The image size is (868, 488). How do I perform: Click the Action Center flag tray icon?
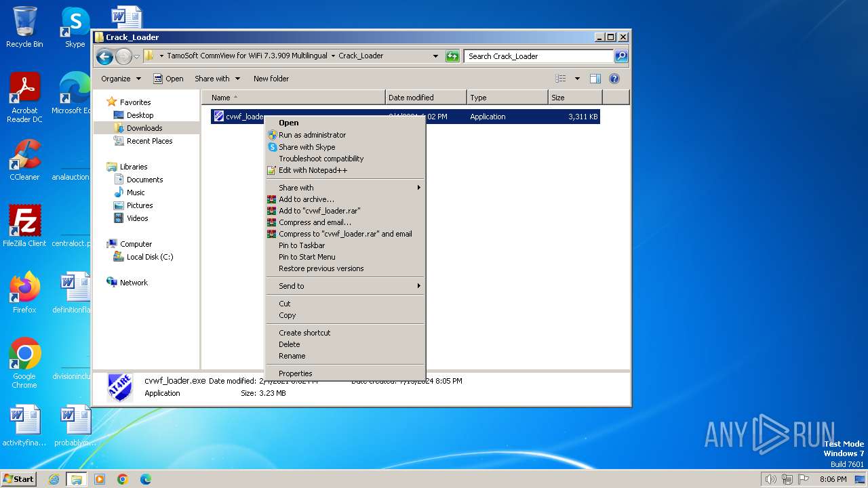click(804, 479)
